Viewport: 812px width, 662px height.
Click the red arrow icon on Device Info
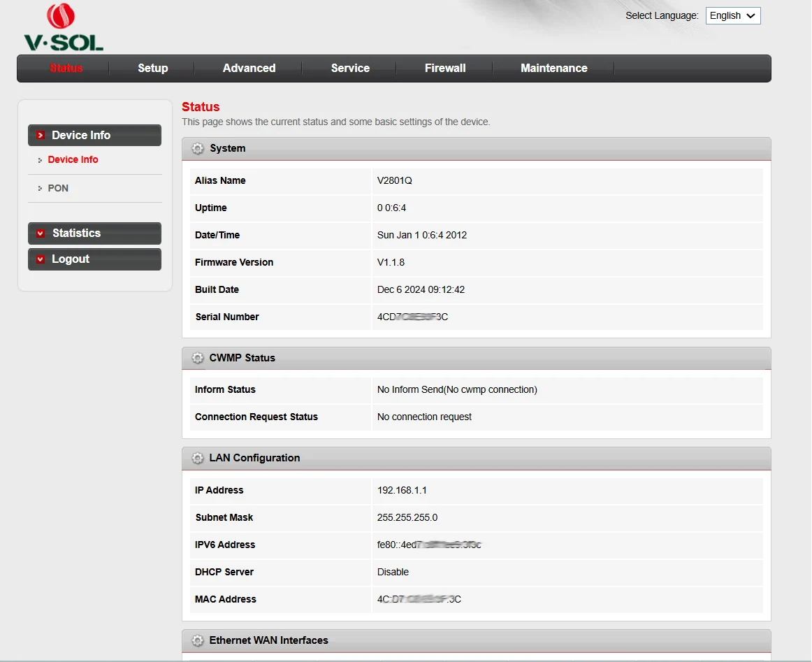tap(41, 136)
